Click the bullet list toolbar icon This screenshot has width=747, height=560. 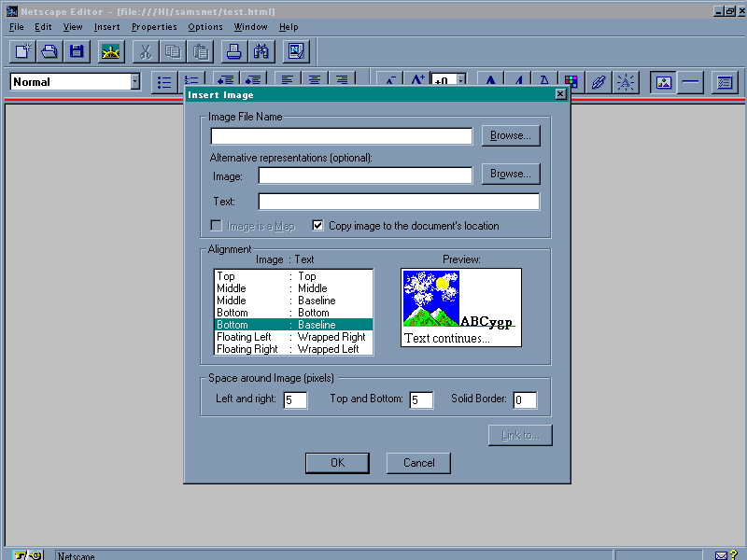tap(164, 82)
